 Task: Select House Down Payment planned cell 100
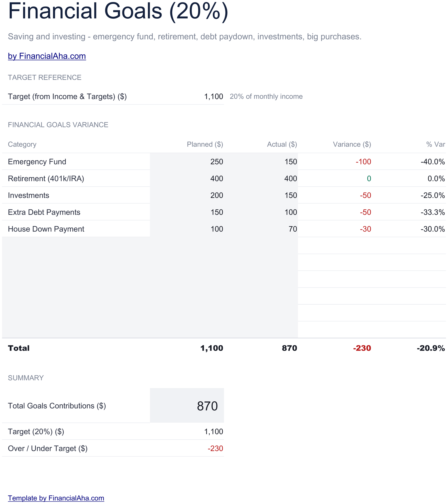point(187,229)
